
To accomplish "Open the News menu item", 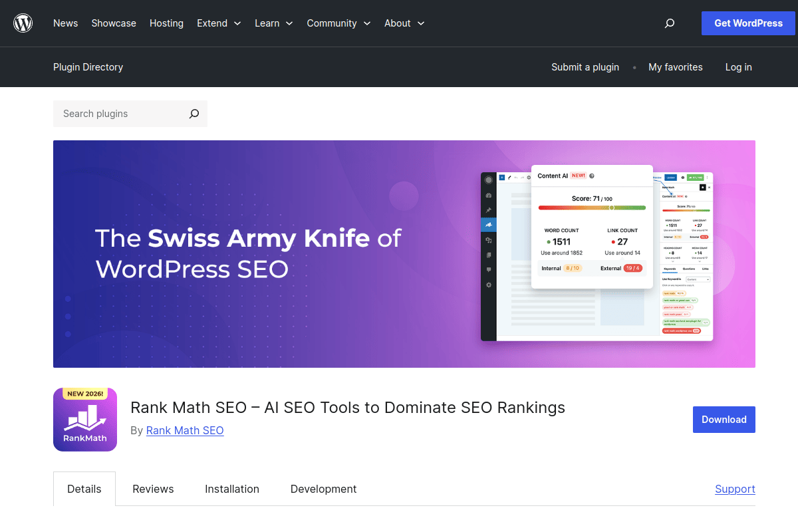I will click(65, 23).
